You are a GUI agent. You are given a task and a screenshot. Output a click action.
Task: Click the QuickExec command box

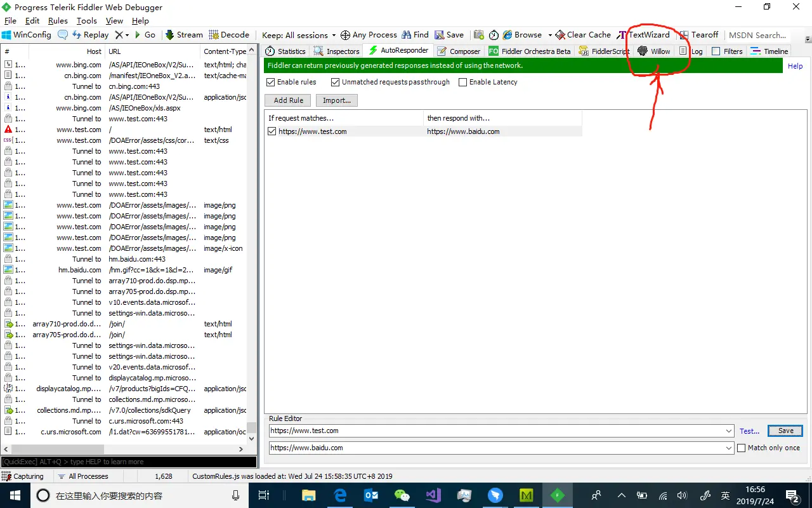[x=129, y=462]
